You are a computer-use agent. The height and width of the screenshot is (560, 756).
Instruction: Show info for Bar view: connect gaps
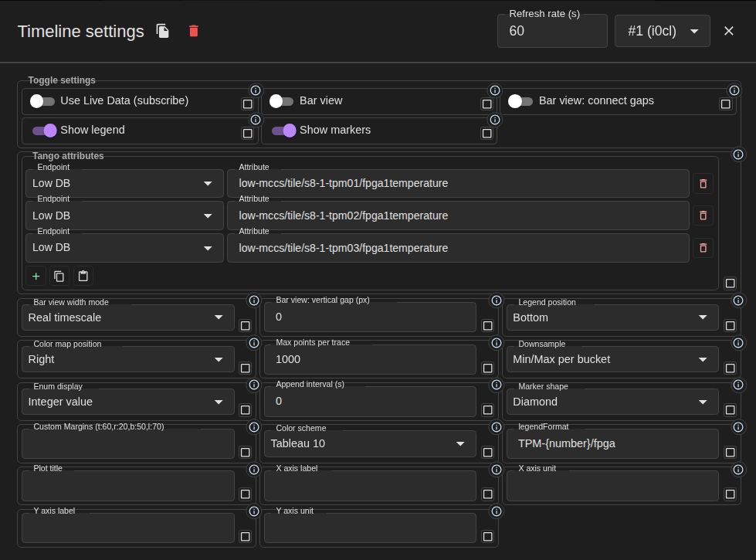734,90
